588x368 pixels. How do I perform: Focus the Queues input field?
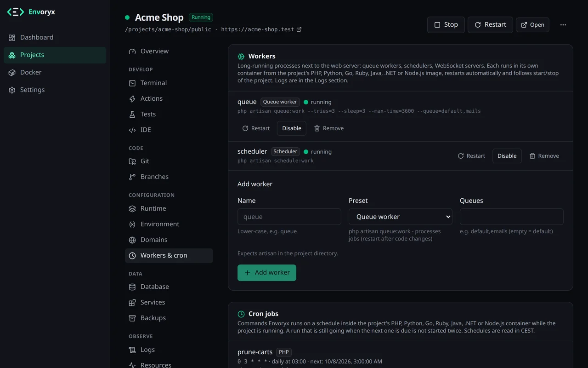(x=512, y=217)
